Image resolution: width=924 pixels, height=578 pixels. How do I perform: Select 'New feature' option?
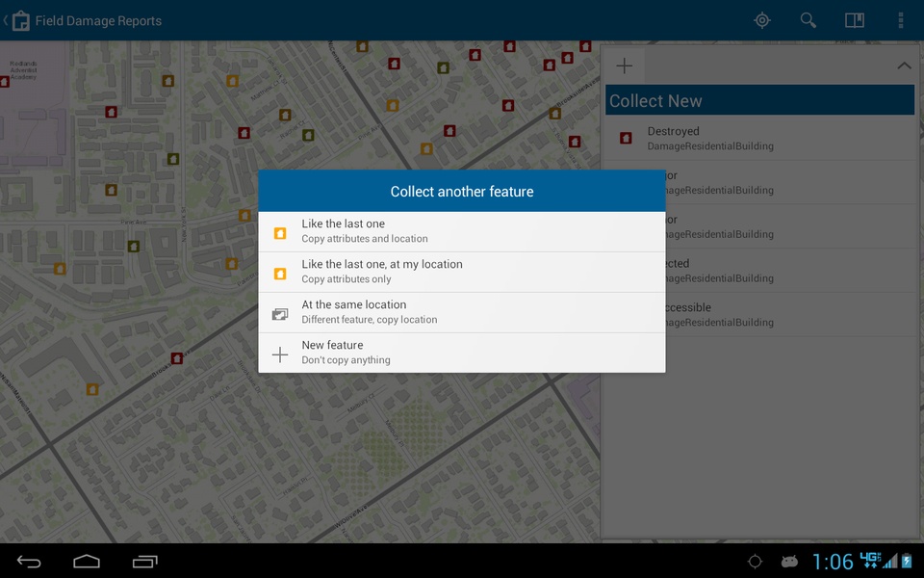pyautogui.click(x=462, y=353)
